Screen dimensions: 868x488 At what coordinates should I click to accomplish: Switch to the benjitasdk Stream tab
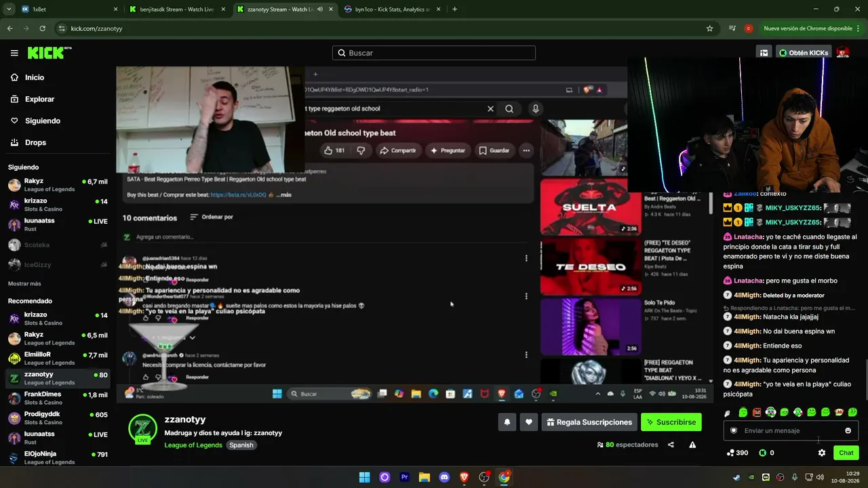[x=176, y=9]
